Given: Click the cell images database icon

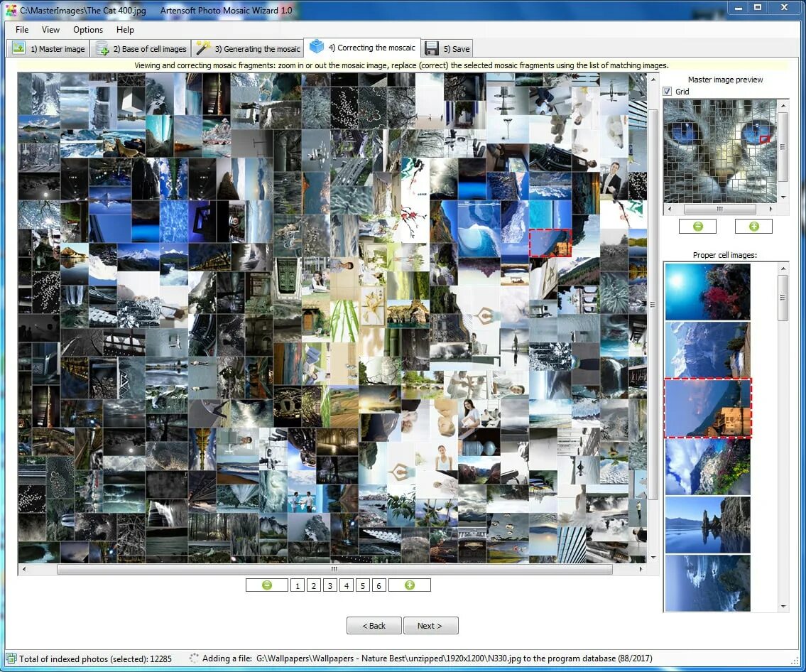Looking at the screenshot, I should [102, 49].
